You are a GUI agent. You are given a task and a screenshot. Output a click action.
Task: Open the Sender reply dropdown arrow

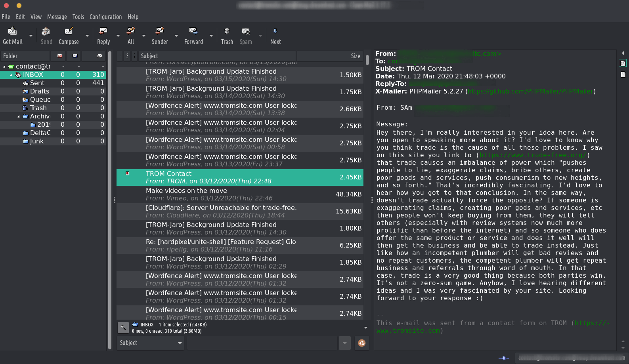[x=176, y=36]
